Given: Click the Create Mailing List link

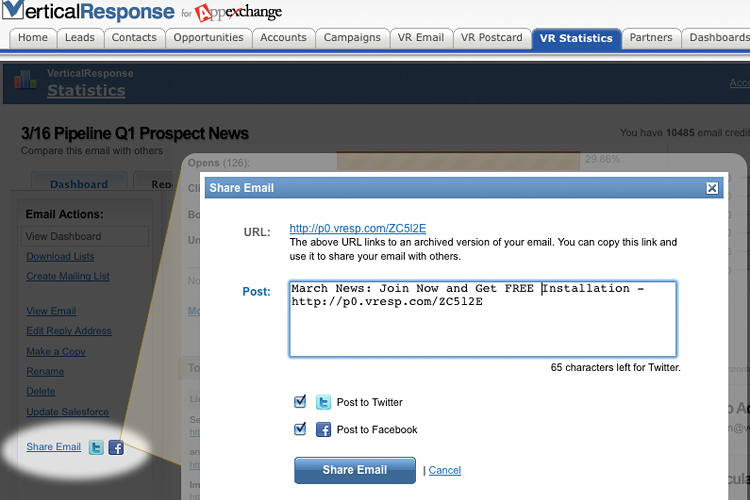Looking at the screenshot, I should (68, 277).
